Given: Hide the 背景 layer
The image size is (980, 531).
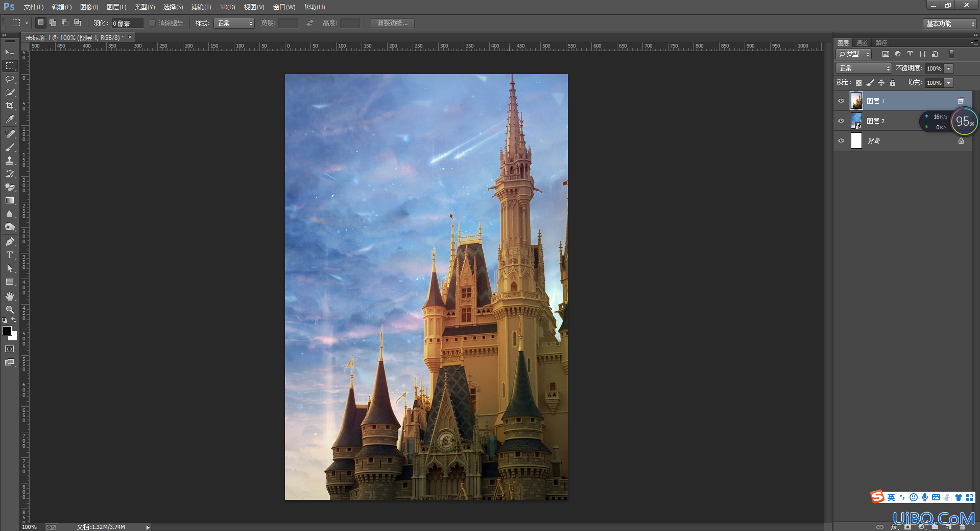Looking at the screenshot, I should [841, 141].
